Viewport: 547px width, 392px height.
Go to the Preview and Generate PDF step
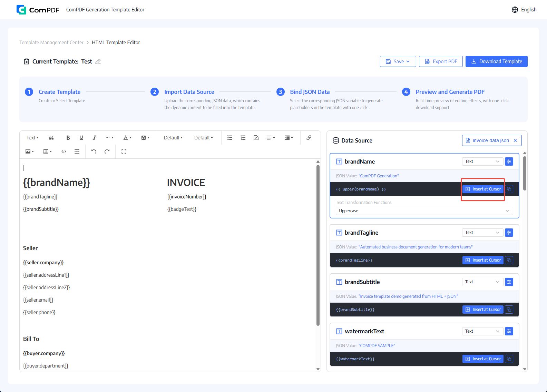coord(450,92)
